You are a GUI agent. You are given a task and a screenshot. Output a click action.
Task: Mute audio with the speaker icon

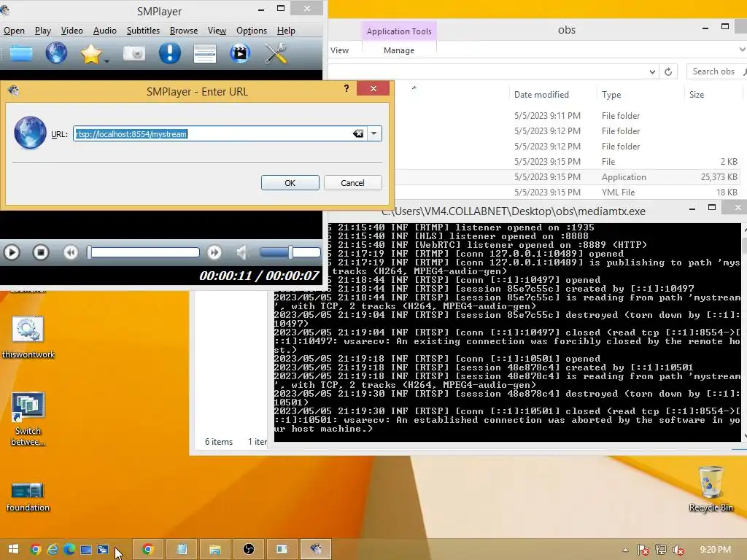point(241,252)
